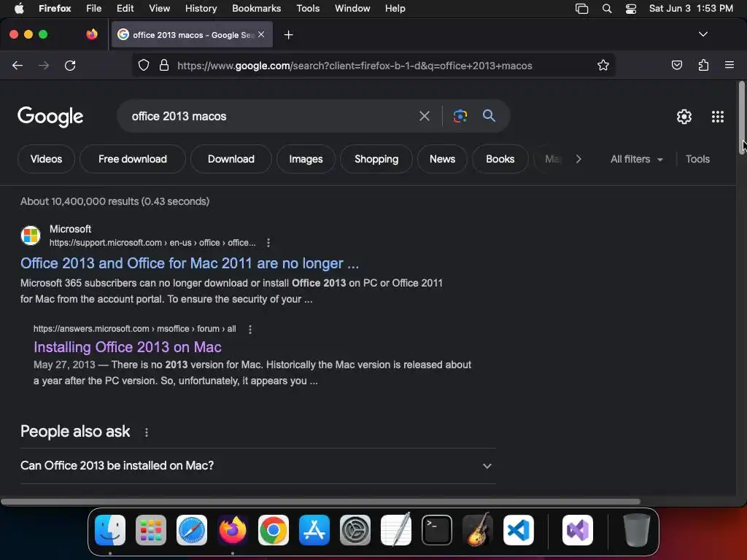
Task: Open Terminal from the Dock
Action: (437, 530)
